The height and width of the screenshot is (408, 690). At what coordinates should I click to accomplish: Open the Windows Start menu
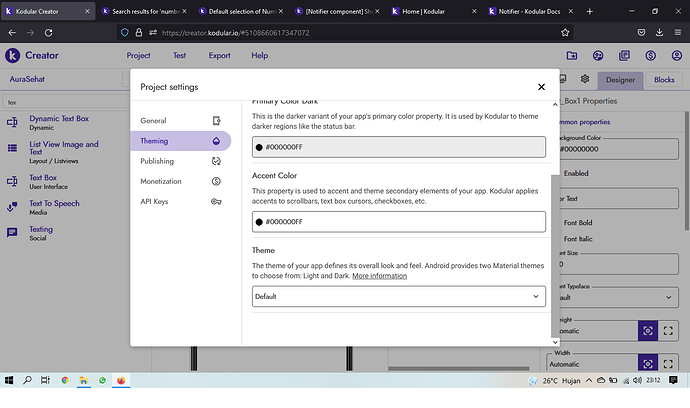[x=9, y=380]
